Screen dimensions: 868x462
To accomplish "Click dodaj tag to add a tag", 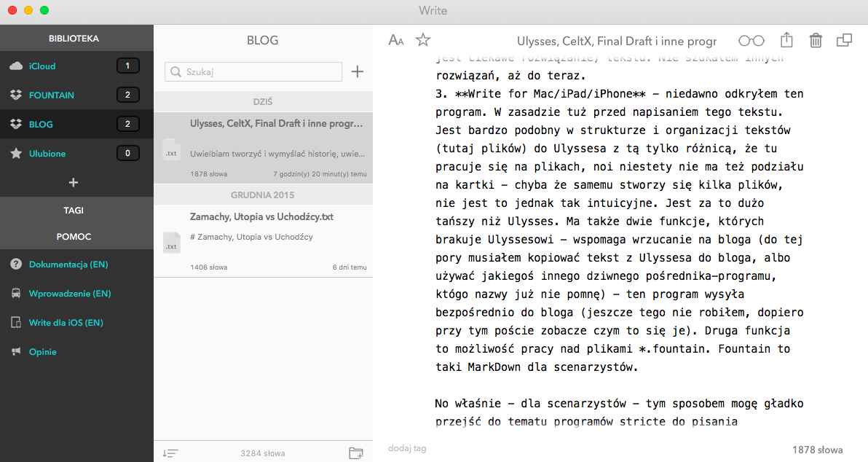I will tap(407, 448).
